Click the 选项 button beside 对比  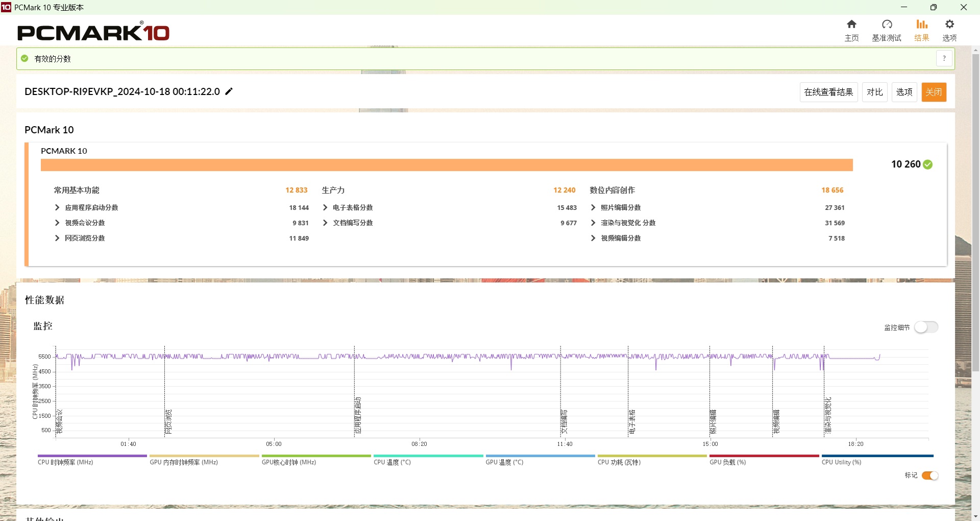(904, 92)
